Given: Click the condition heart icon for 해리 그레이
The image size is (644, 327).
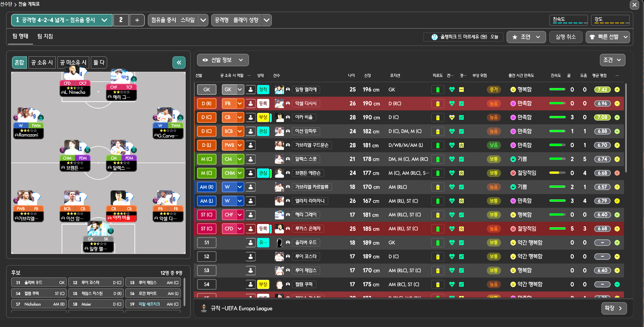Looking at the screenshot, I should [452, 215].
